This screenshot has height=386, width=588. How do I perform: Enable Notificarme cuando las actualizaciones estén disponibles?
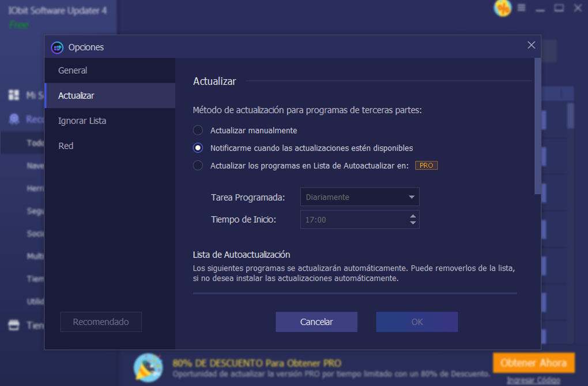(197, 148)
